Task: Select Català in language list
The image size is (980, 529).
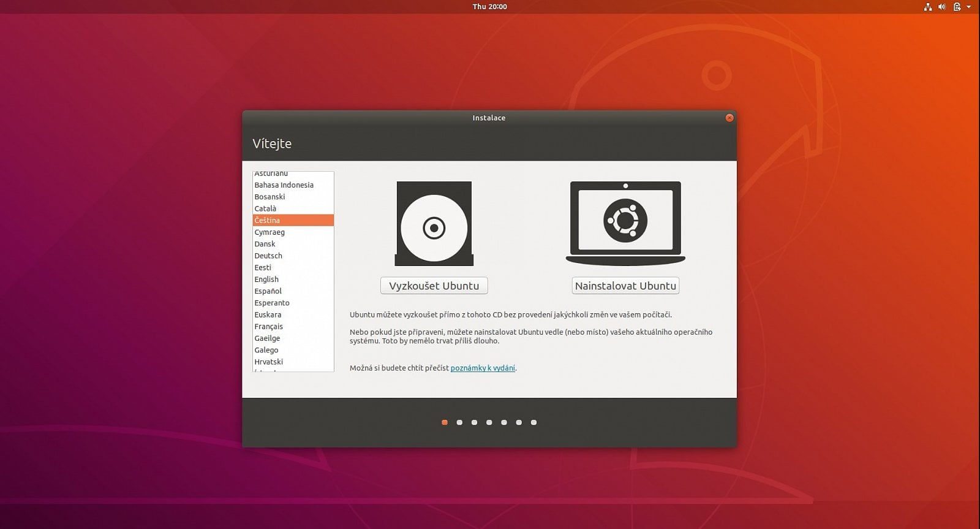Action: coord(293,208)
